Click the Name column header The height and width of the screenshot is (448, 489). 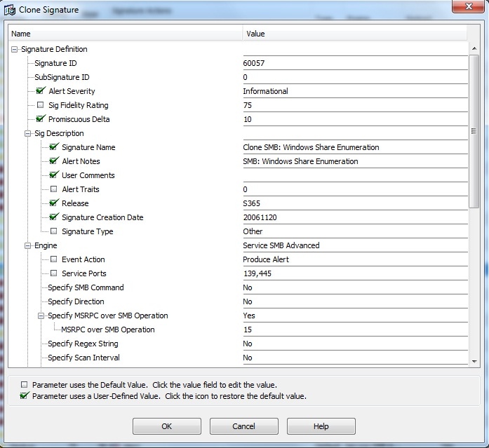126,34
